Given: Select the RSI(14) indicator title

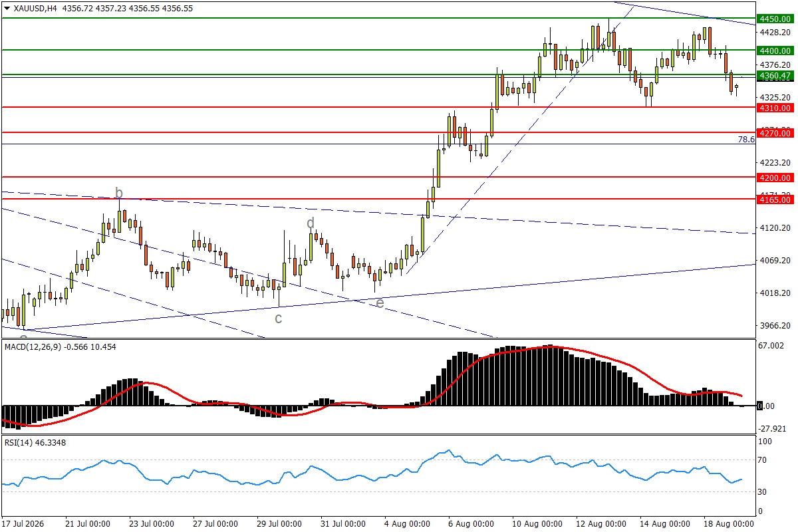Looking at the screenshot, I should (x=18, y=442).
